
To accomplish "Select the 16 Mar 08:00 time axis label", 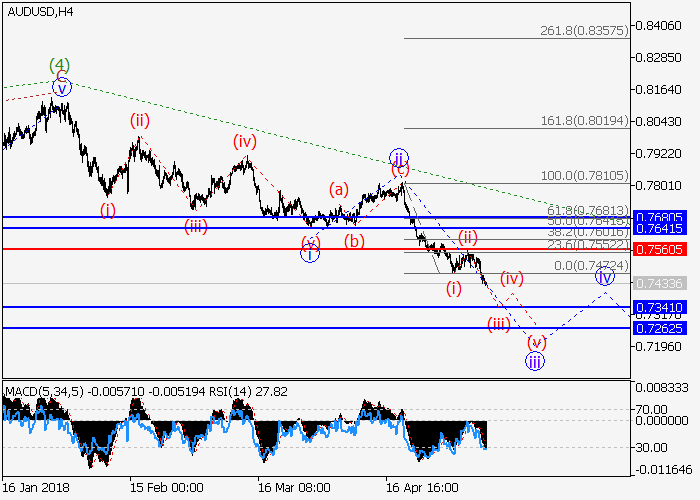I will point(294,487).
